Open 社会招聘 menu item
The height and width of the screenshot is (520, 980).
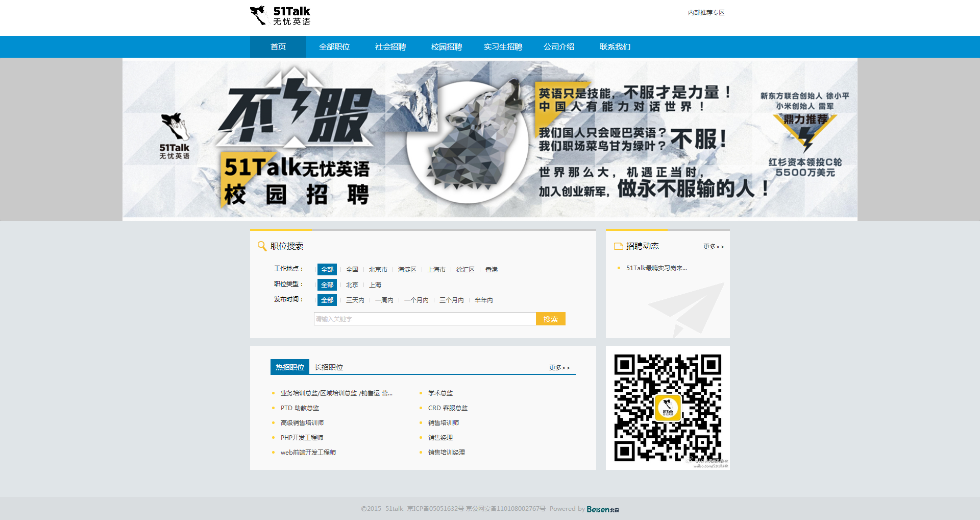coord(390,47)
